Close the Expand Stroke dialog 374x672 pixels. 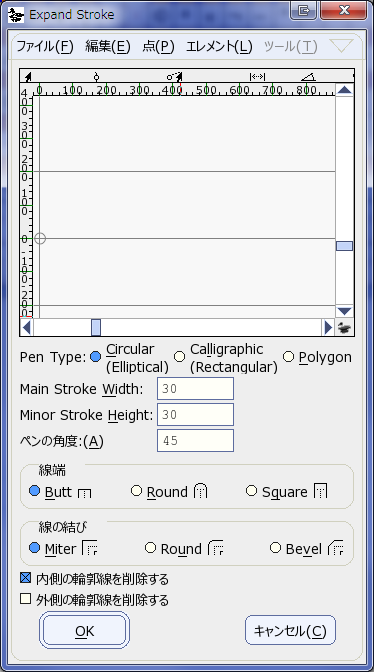(344, 10)
